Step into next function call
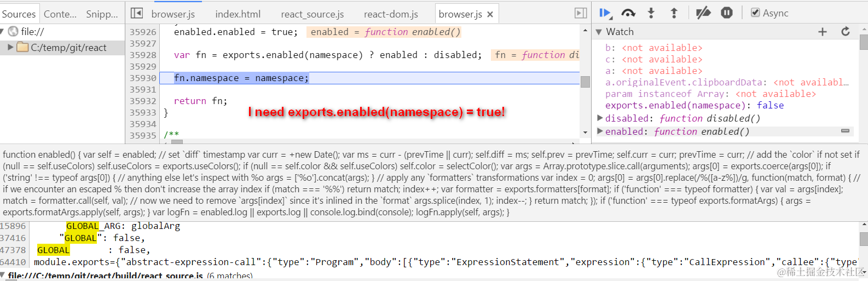Viewport: 868px width, 281px height. click(x=651, y=13)
